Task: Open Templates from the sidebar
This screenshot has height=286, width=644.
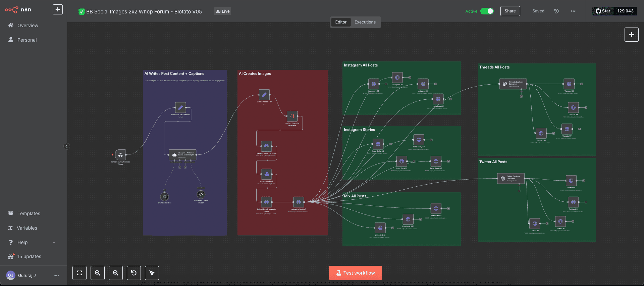Action: [29, 213]
